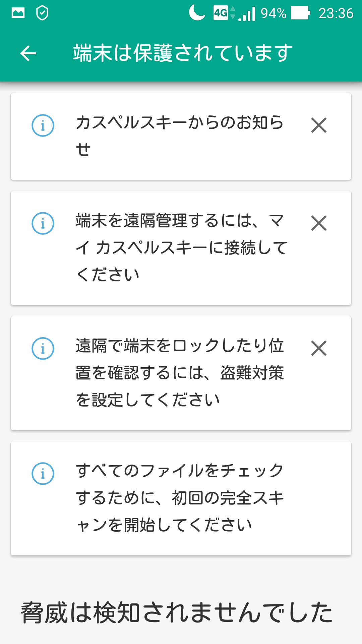362x644 pixels.
Task: Tap the 端末は保護されています title
Action: pyautogui.click(x=183, y=53)
